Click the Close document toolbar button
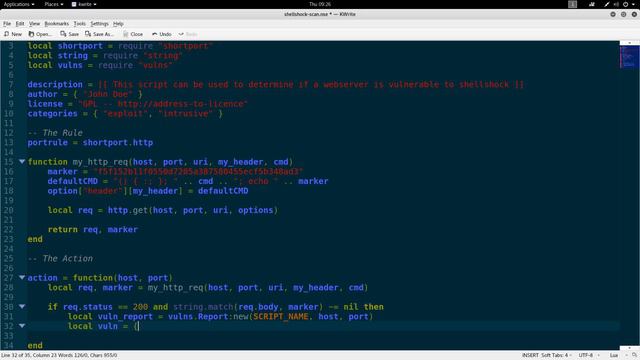The image size is (640, 360). point(133,34)
